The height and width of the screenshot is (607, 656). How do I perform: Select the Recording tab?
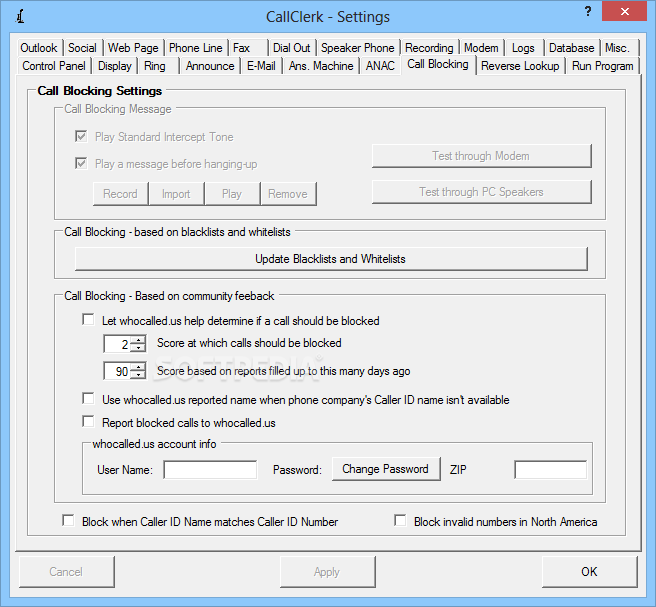pos(429,48)
